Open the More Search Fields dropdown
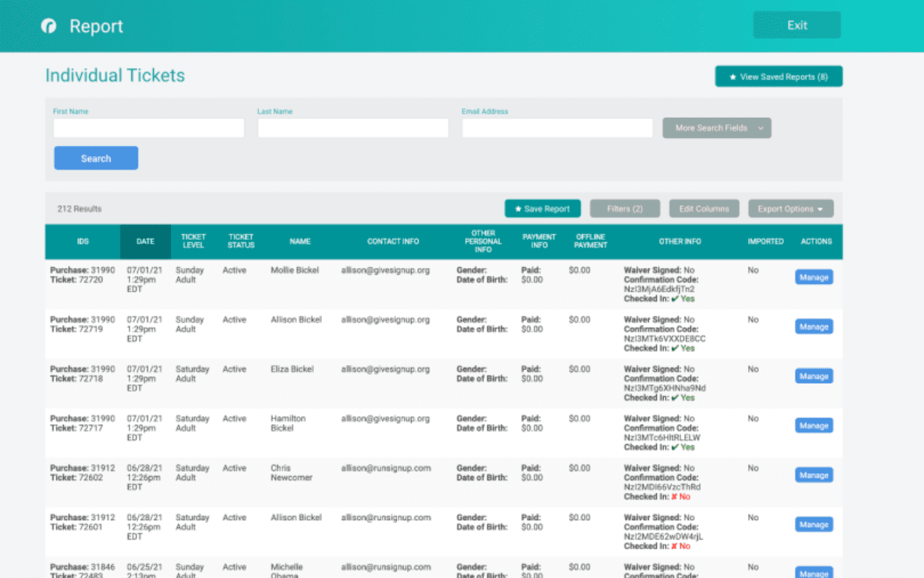The width and height of the screenshot is (924, 578). tap(716, 127)
